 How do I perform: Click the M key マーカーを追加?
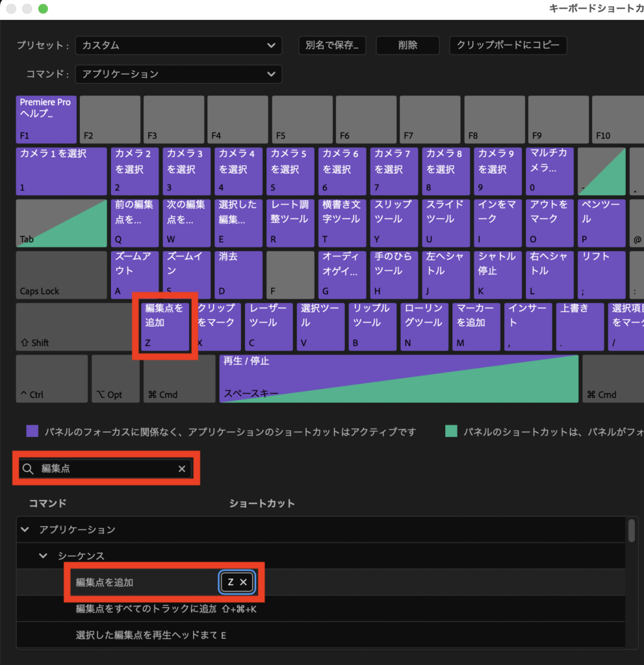(476, 327)
